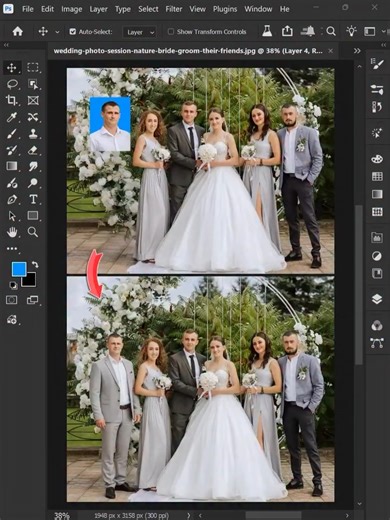Select the Brush tool
Viewport: 390px width, 520px height.
[12, 134]
